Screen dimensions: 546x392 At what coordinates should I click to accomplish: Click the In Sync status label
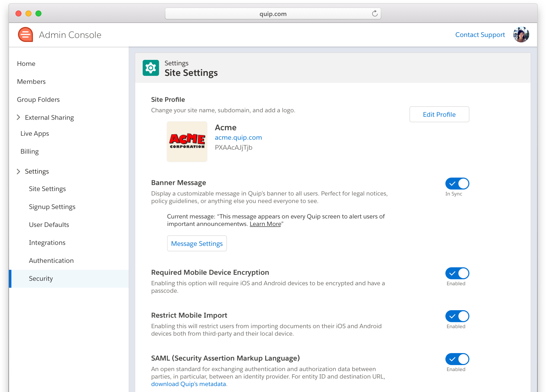coord(454,194)
